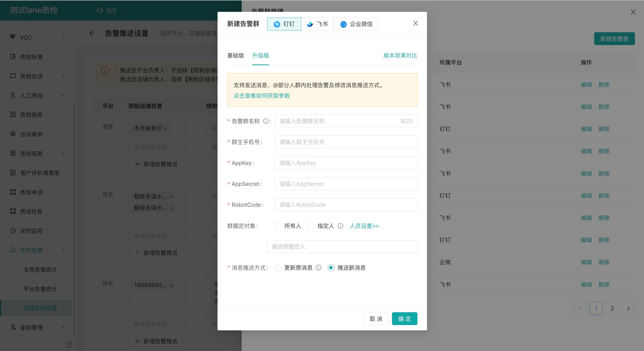Expand the VOC sidebar menu
This screenshot has width=644, height=351.
coord(63,37)
